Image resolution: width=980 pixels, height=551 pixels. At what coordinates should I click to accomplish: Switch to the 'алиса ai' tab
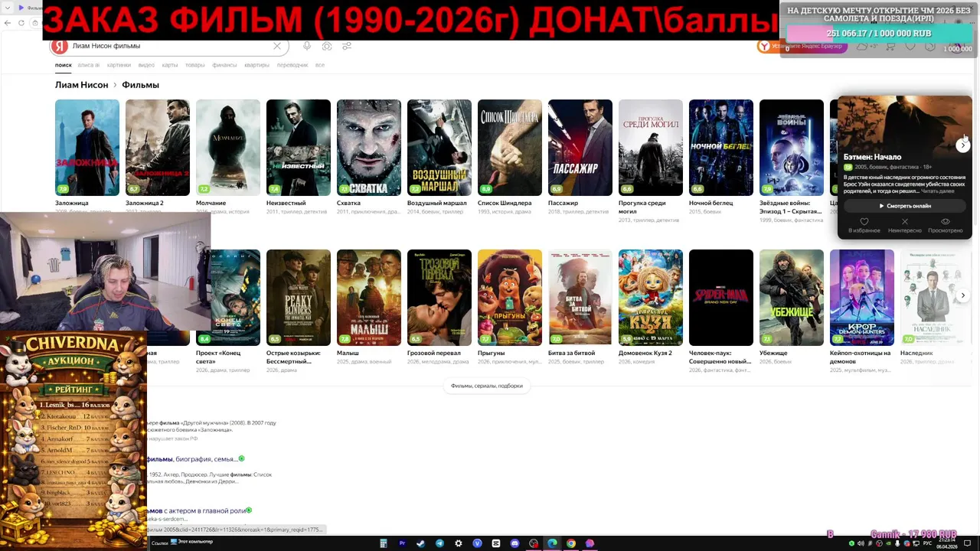pyautogui.click(x=88, y=65)
